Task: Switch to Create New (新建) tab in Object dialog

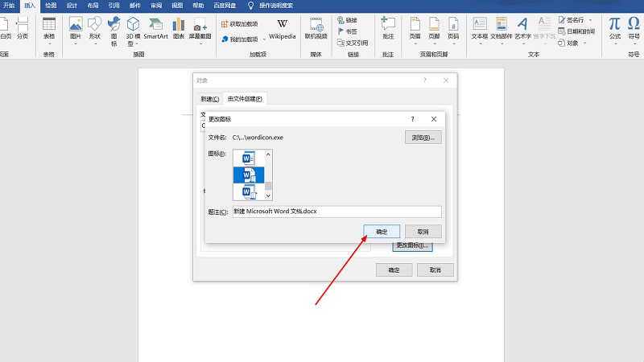Action: (x=210, y=99)
